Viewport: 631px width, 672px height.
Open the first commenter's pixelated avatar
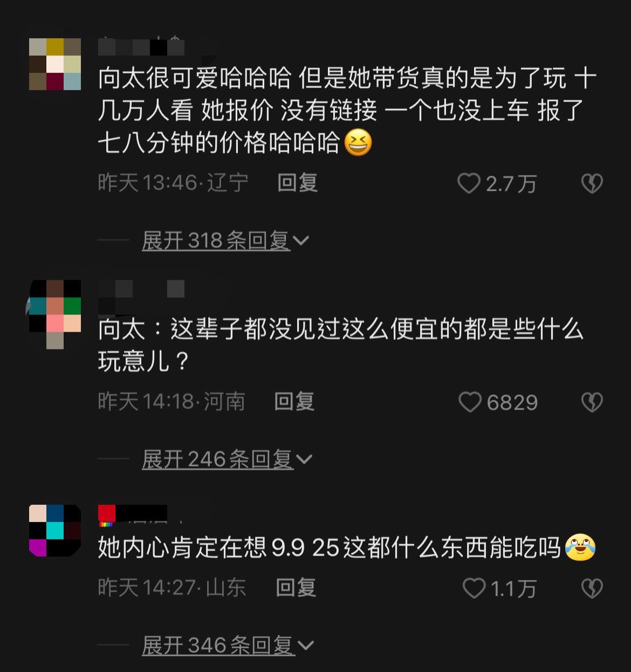pos(55,64)
